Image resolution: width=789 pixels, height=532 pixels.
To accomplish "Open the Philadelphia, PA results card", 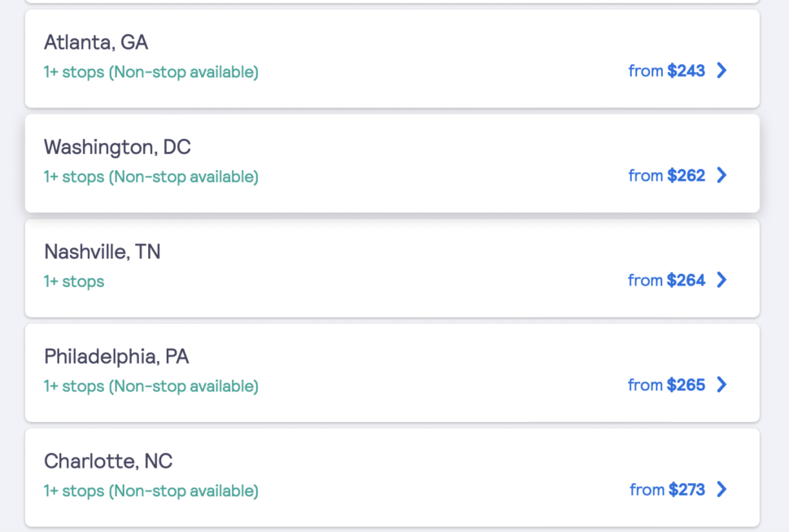I will tap(393, 373).
